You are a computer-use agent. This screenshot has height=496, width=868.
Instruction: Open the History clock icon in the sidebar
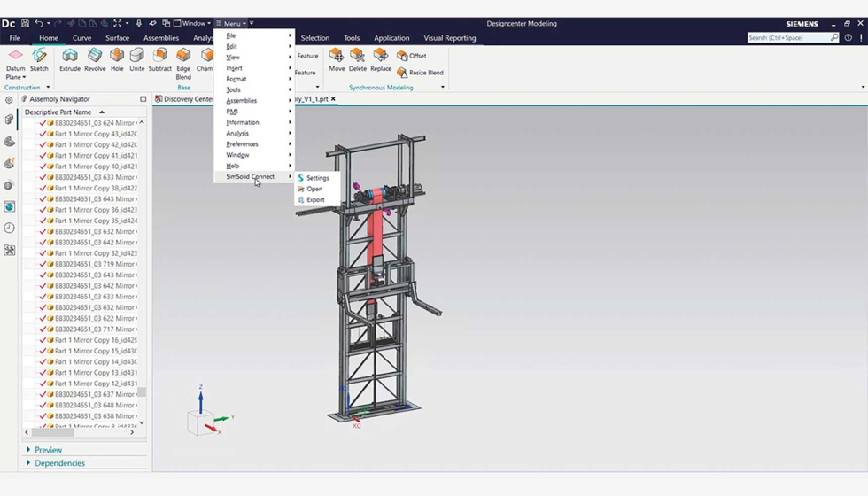(x=9, y=229)
